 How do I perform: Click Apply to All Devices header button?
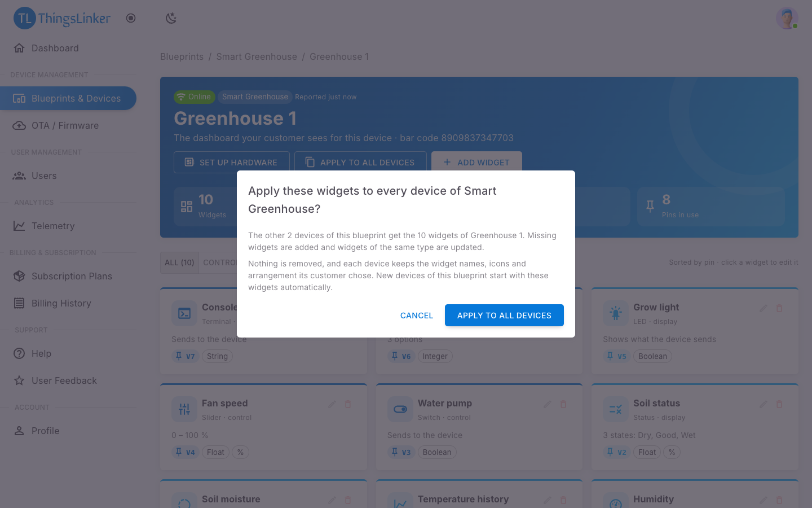tap(360, 162)
